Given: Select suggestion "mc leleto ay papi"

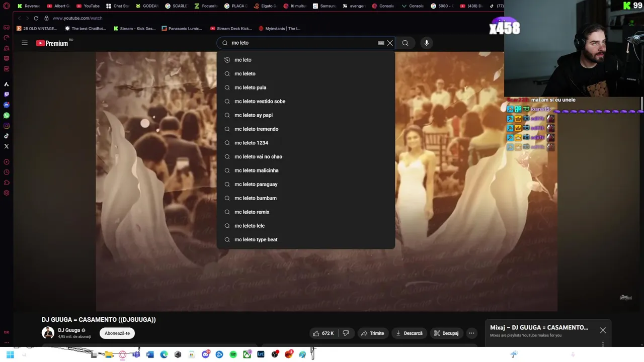Looking at the screenshot, I should (x=306, y=115).
